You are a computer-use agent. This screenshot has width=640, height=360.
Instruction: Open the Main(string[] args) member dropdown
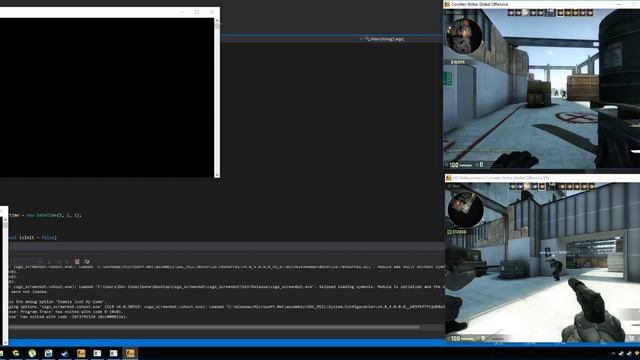pyautogui.click(x=384, y=39)
